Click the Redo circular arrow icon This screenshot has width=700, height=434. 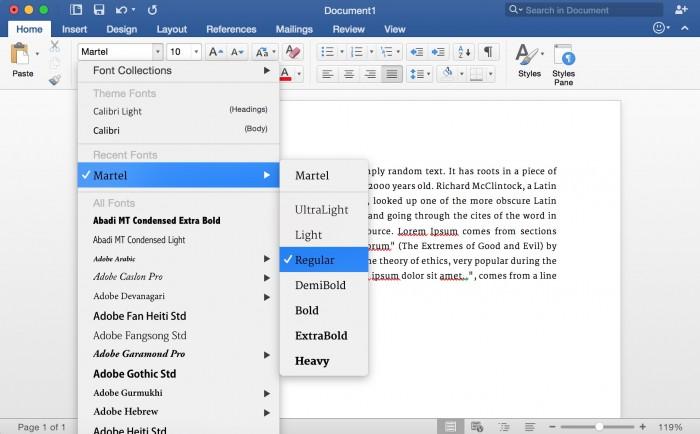(x=152, y=10)
